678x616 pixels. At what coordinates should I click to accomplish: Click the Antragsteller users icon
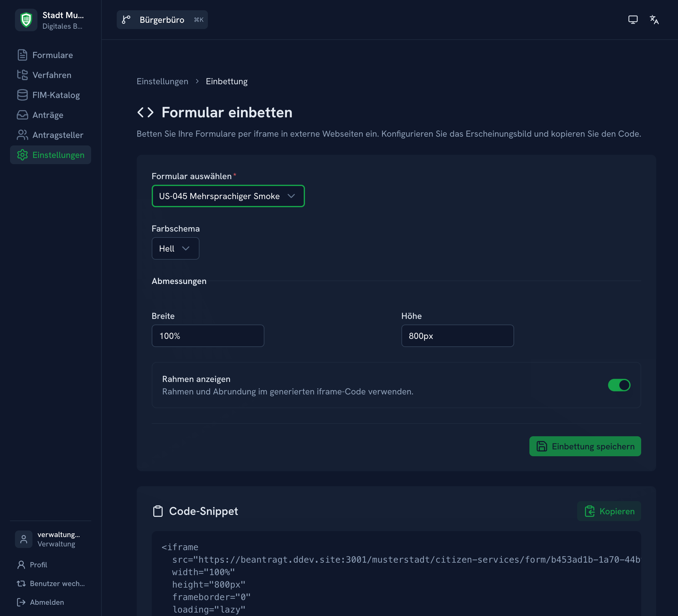22,135
